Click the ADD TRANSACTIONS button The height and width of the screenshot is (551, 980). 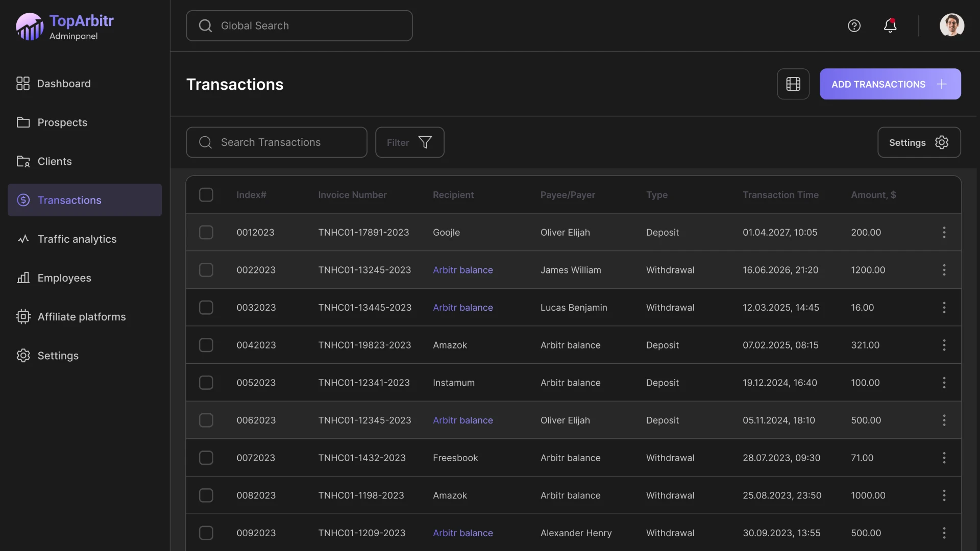tap(890, 84)
